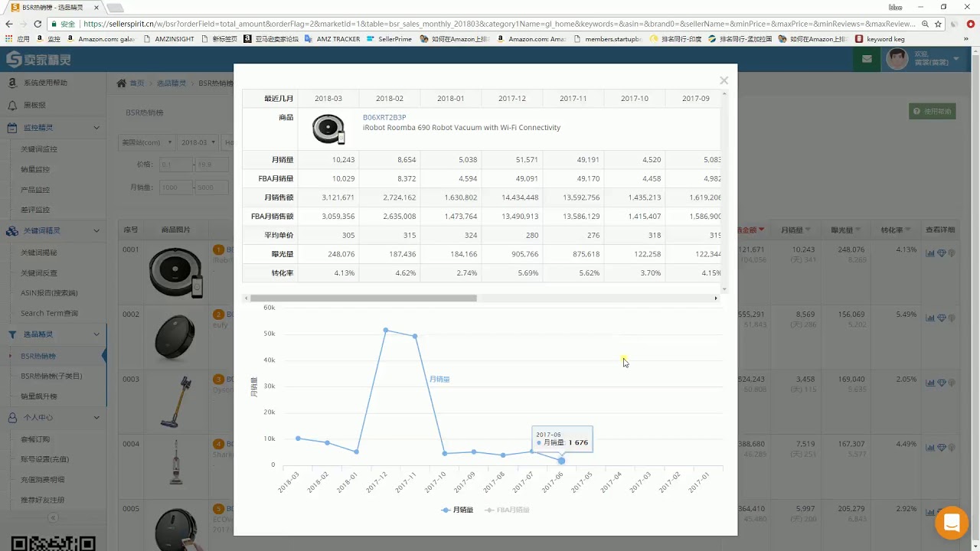Open 系统使用帮助 in the sidebar
Viewport: 980px width, 551px height.
(45, 83)
